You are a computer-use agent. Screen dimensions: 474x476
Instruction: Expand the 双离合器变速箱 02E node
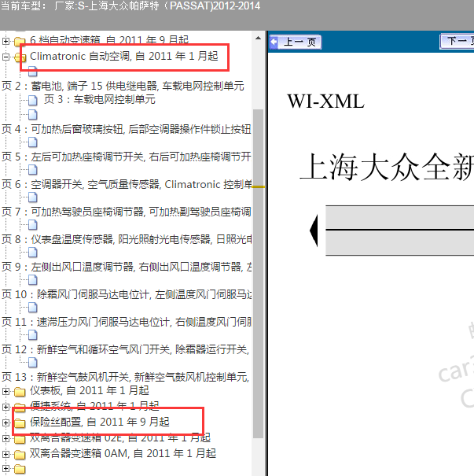pyautogui.click(x=6, y=439)
